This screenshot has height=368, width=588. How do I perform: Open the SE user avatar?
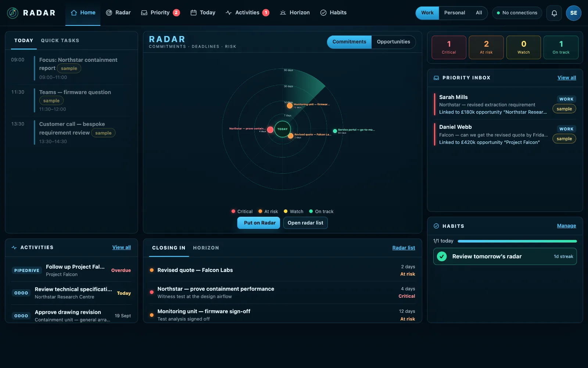coord(574,13)
